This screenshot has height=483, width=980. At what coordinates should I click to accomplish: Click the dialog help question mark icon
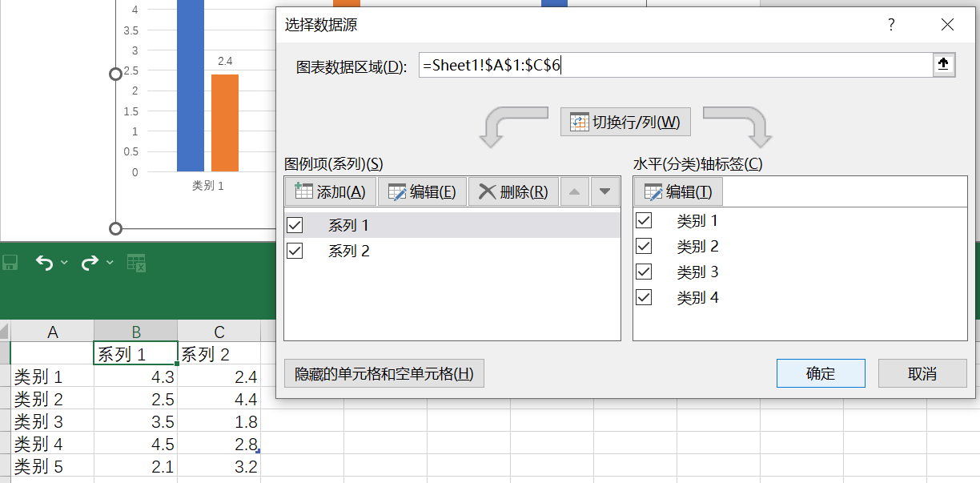tap(890, 25)
